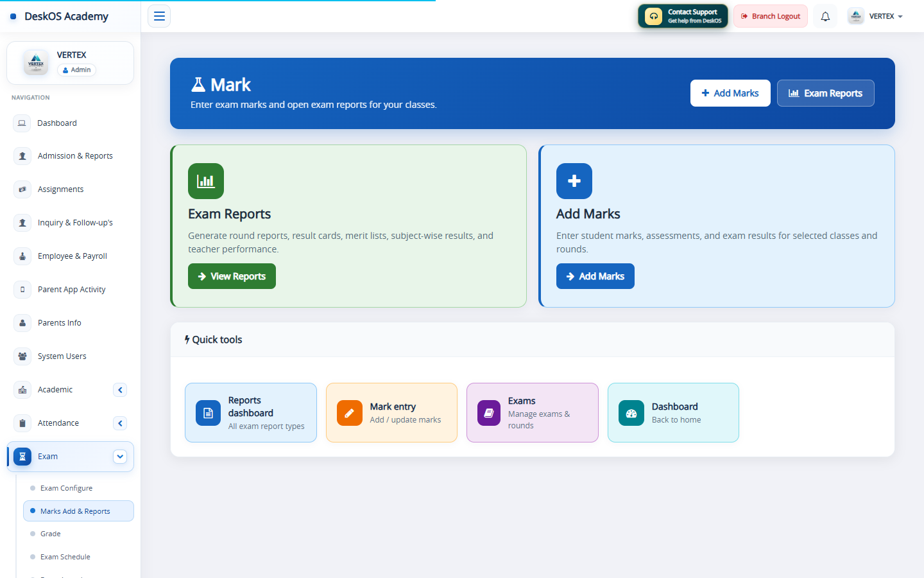Click the Attendance clipboard icon
Viewport: 924px width, 578px height.
[22, 423]
